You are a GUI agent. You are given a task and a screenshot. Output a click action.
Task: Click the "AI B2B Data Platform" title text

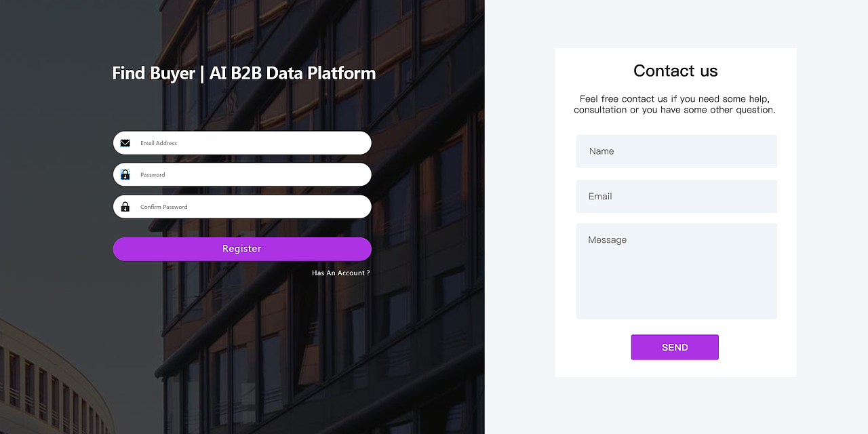tap(292, 73)
